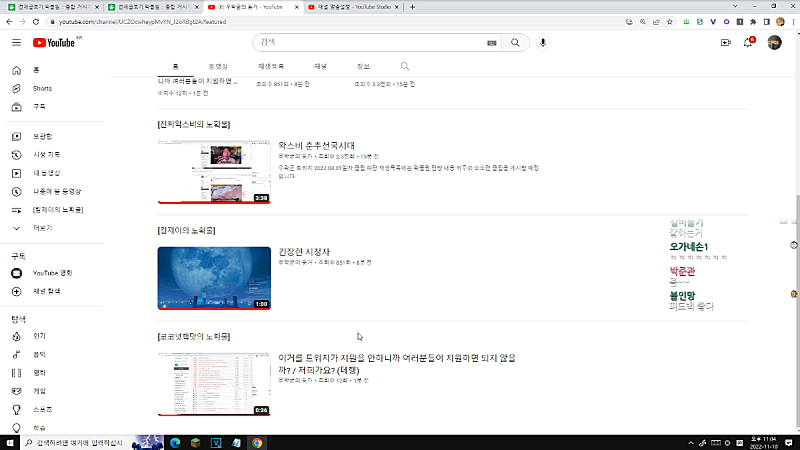Go to the YouTube logo home link

coord(54,43)
